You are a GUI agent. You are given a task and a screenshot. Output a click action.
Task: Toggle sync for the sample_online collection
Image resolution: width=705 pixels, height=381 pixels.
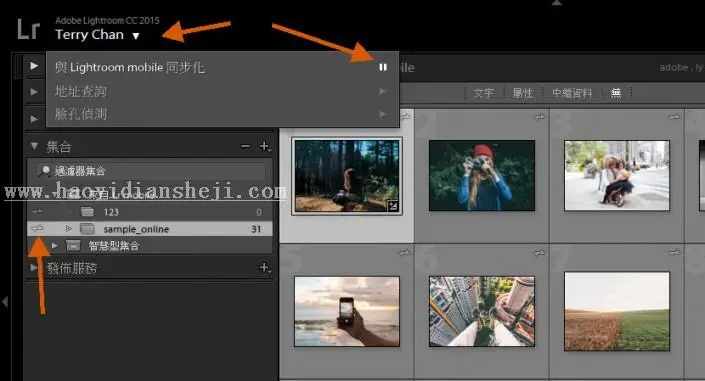(38, 229)
